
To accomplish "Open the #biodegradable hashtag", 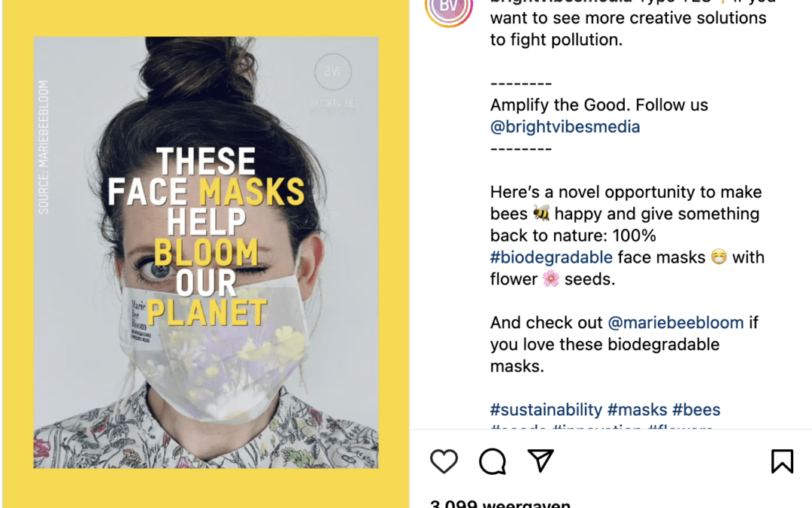I will tap(551, 257).
